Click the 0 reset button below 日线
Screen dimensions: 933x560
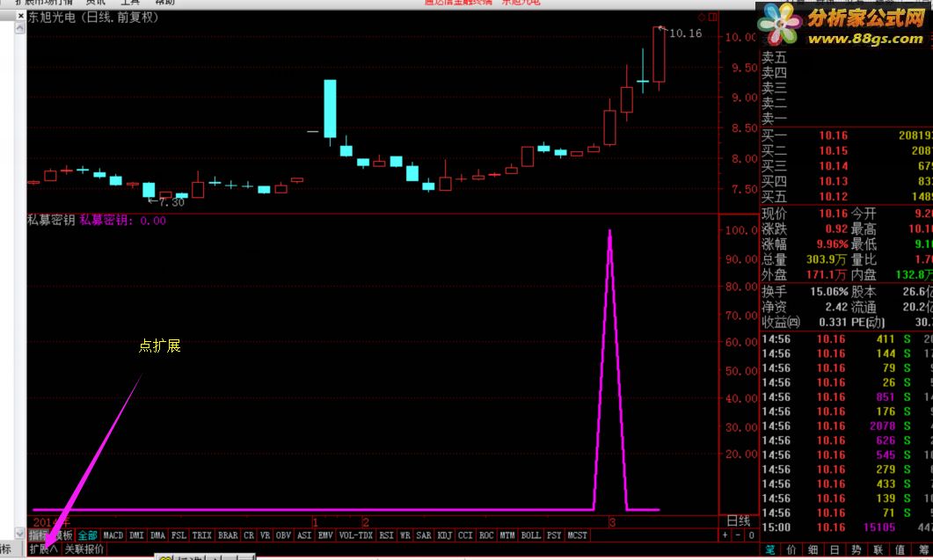coord(751,535)
